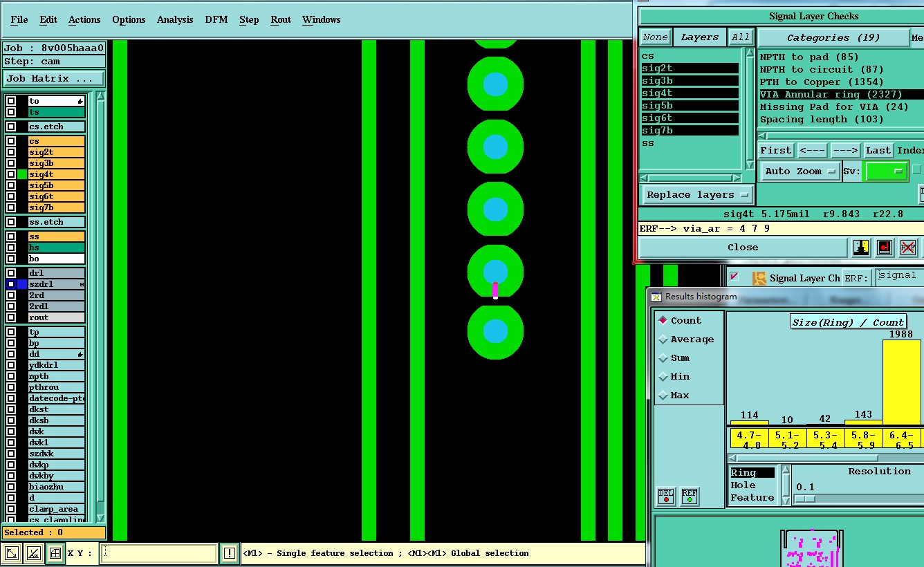
Task: Open the green Sv color dropdown
Action: point(887,171)
